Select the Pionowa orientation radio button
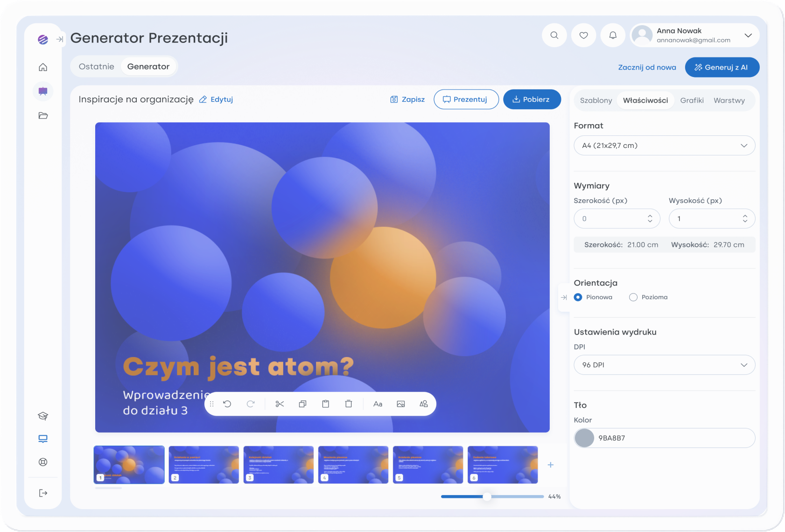The height and width of the screenshot is (532, 785). click(578, 297)
